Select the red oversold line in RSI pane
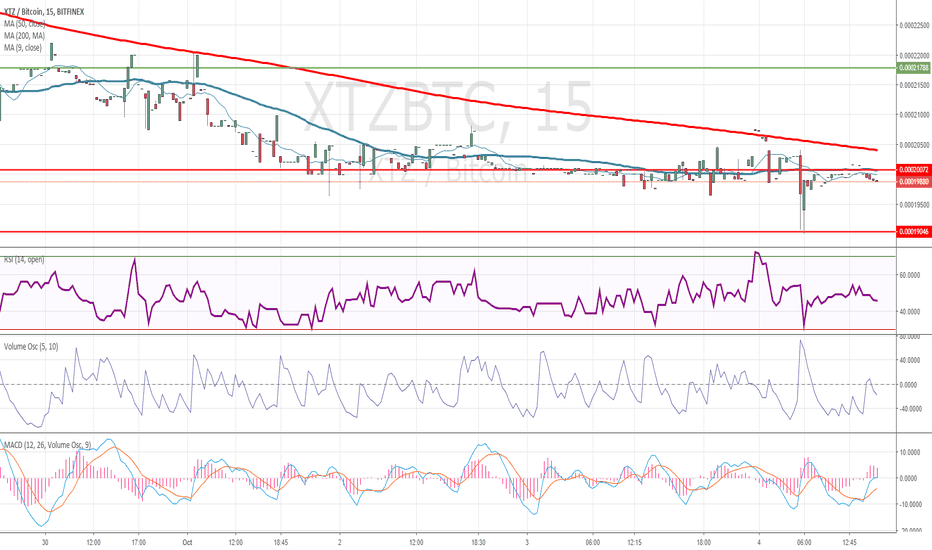This screenshot has height=550, width=932. pos(447,329)
